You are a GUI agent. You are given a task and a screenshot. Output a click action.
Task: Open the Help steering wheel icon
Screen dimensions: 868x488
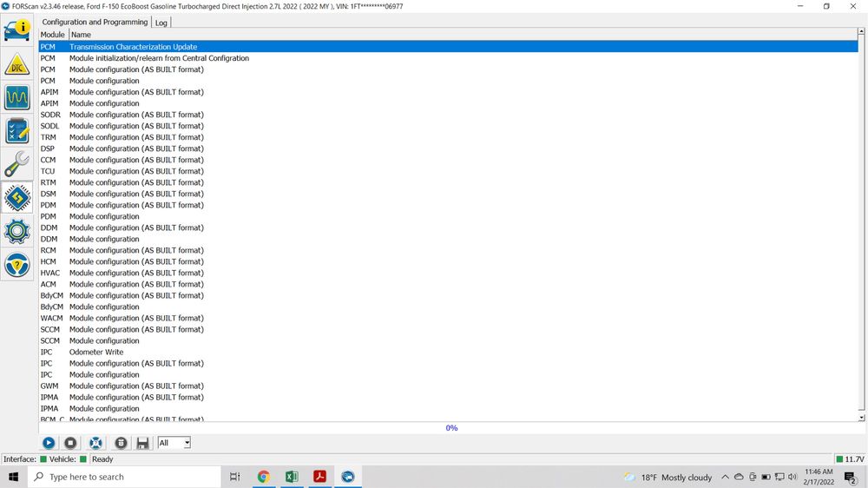(x=17, y=266)
